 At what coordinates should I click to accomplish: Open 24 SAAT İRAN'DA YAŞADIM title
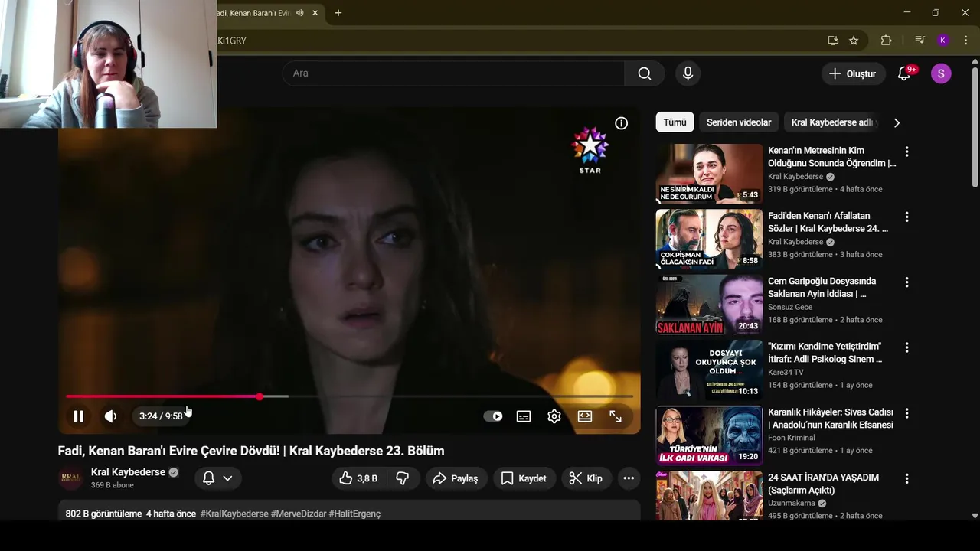tap(823, 484)
